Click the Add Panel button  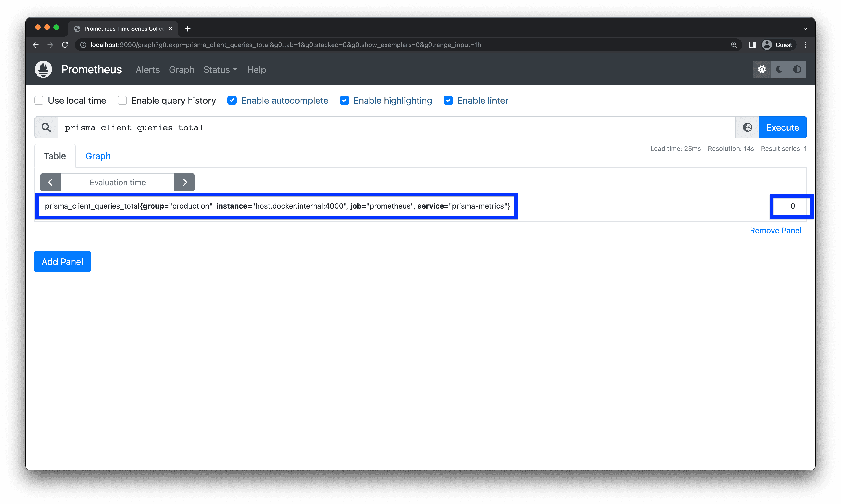point(62,262)
